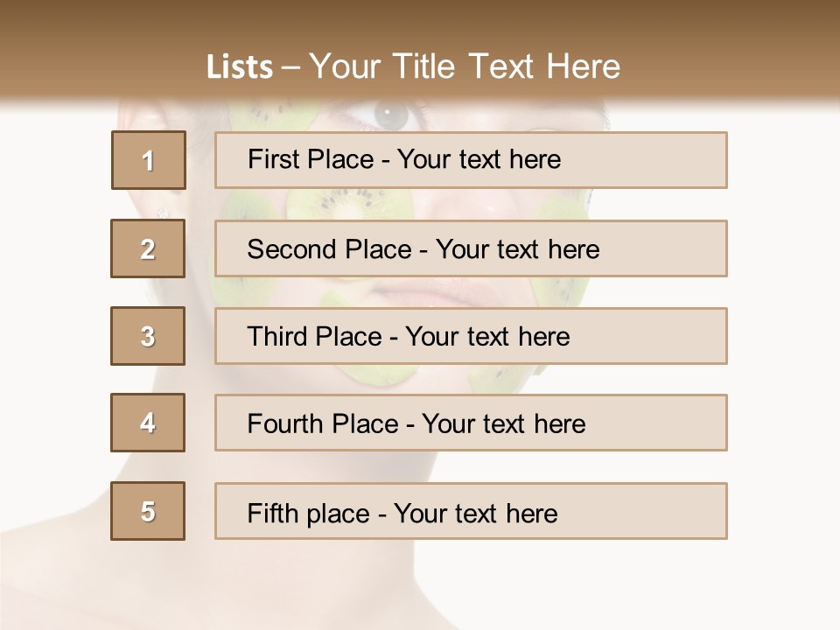Click the First Place text box
The height and width of the screenshot is (630, 840).
[471, 160]
